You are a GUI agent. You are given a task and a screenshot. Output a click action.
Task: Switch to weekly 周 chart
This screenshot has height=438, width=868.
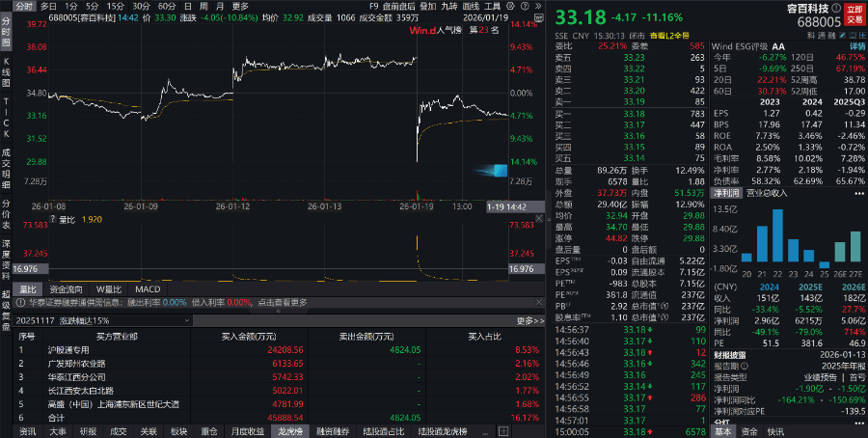tap(203, 6)
